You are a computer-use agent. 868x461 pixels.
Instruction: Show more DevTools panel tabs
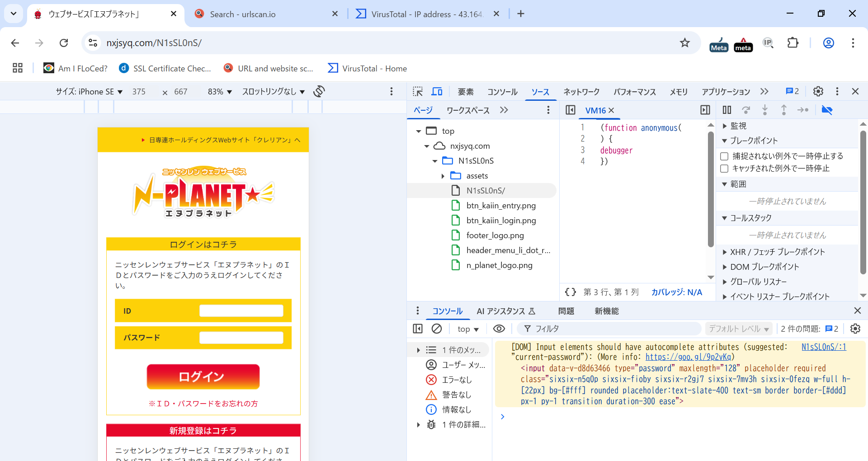764,91
